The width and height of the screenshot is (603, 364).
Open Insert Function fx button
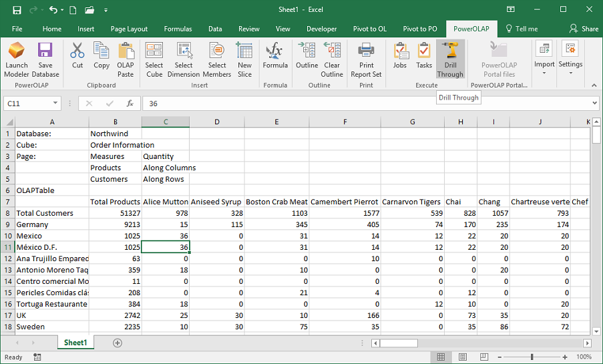[130, 104]
